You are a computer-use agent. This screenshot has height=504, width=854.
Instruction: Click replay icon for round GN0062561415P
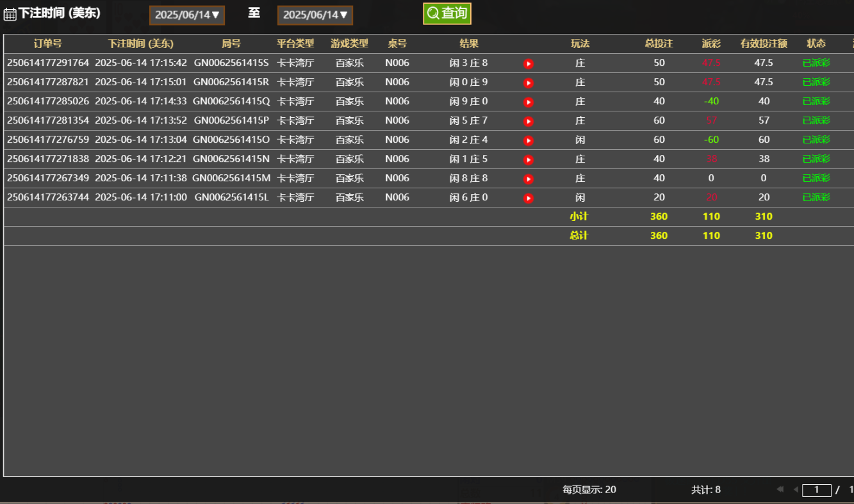pyautogui.click(x=529, y=121)
